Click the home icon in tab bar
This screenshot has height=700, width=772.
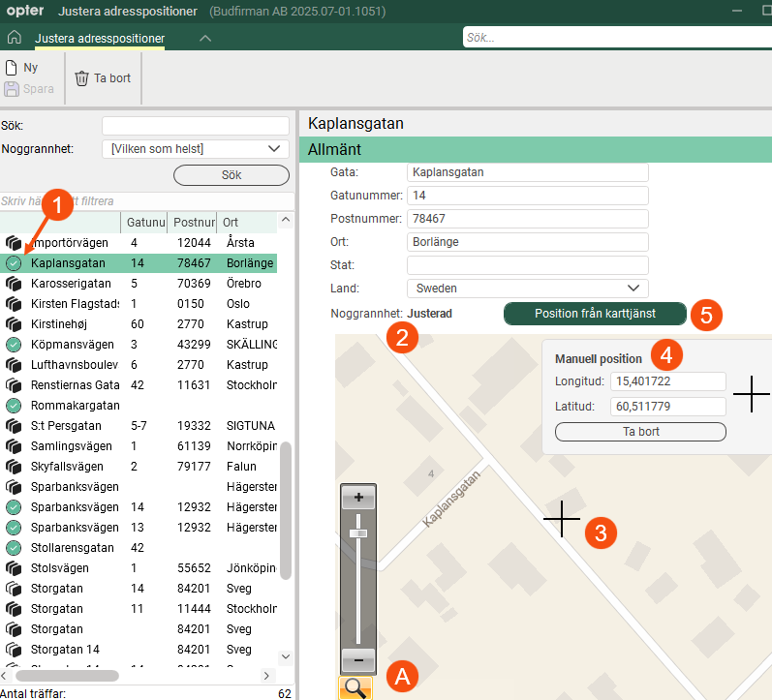click(14, 39)
